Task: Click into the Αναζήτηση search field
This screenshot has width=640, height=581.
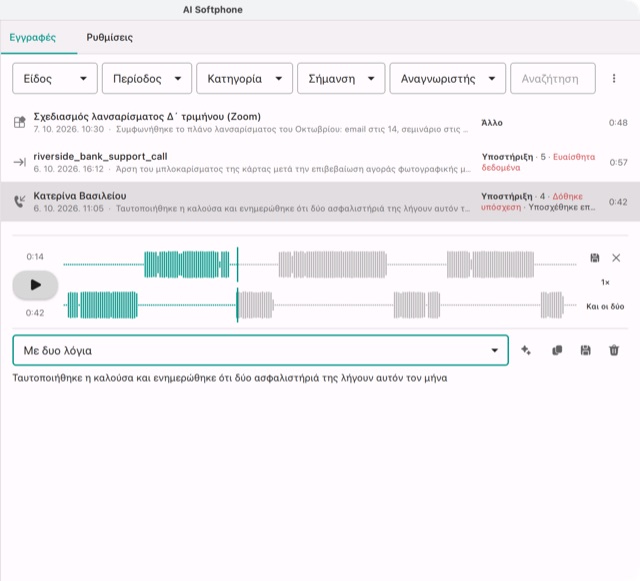Action: point(553,78)
